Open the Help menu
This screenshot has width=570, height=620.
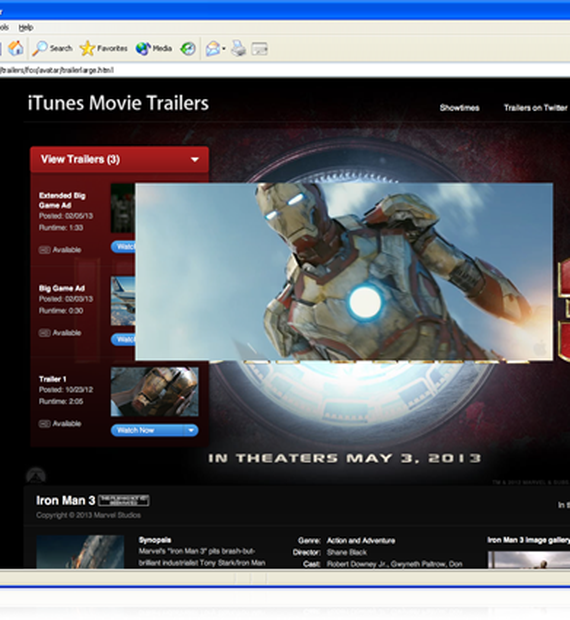[x=26, y=27]
